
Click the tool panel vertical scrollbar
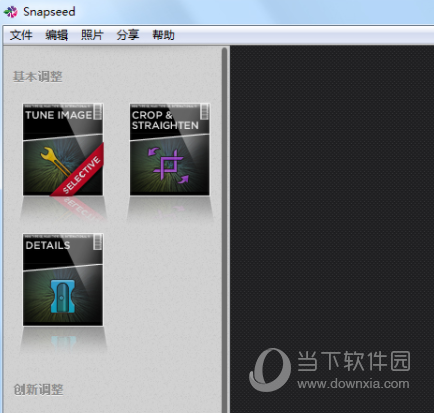click(225, 230)
